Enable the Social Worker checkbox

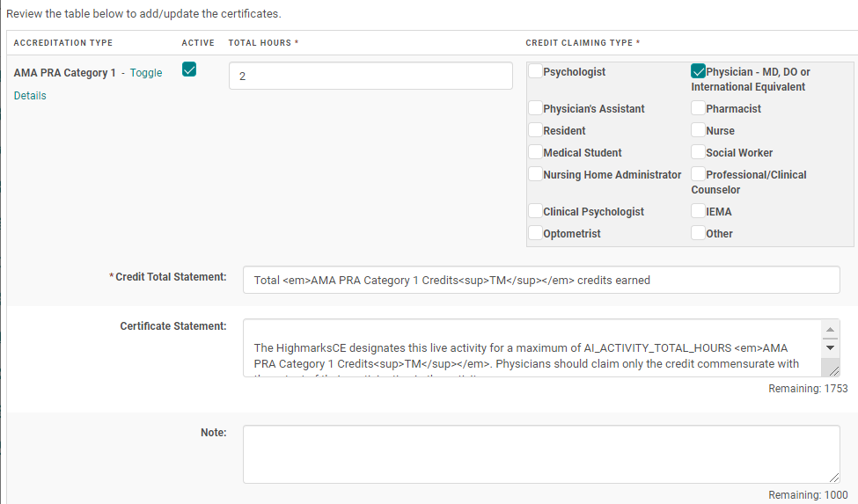[698, 152]
